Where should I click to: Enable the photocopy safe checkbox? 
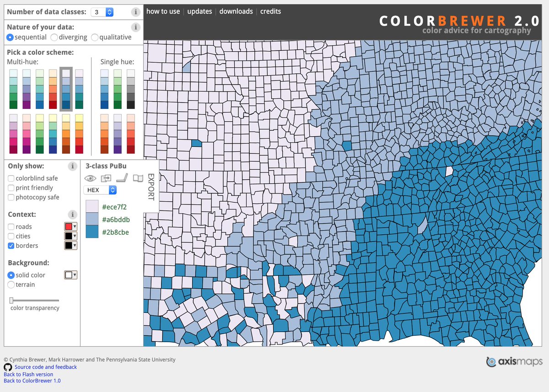[x=11, y=198]
